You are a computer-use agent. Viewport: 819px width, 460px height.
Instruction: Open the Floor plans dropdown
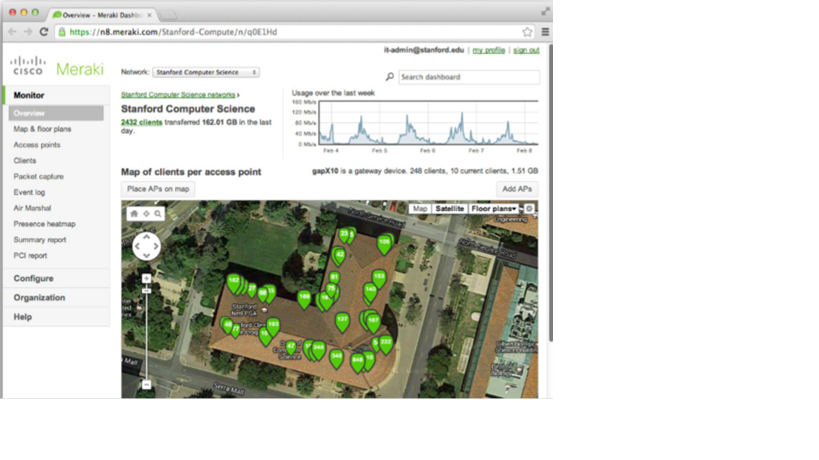(494, 209)
